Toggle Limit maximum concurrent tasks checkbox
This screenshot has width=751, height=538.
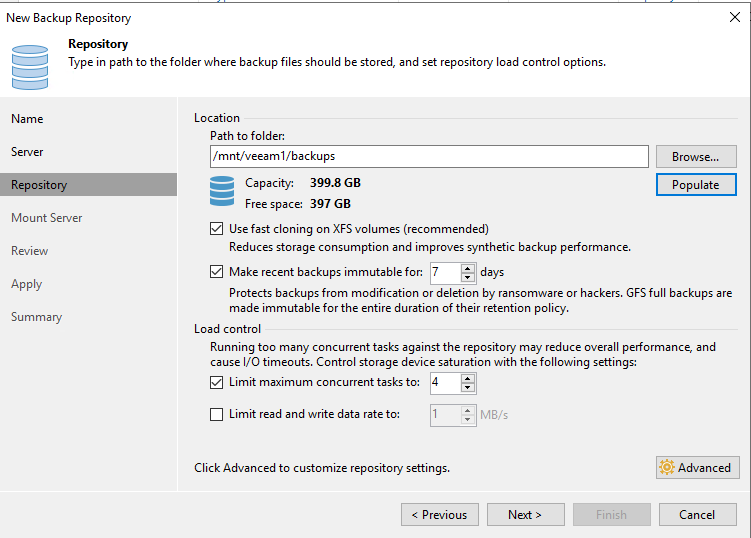217,382
